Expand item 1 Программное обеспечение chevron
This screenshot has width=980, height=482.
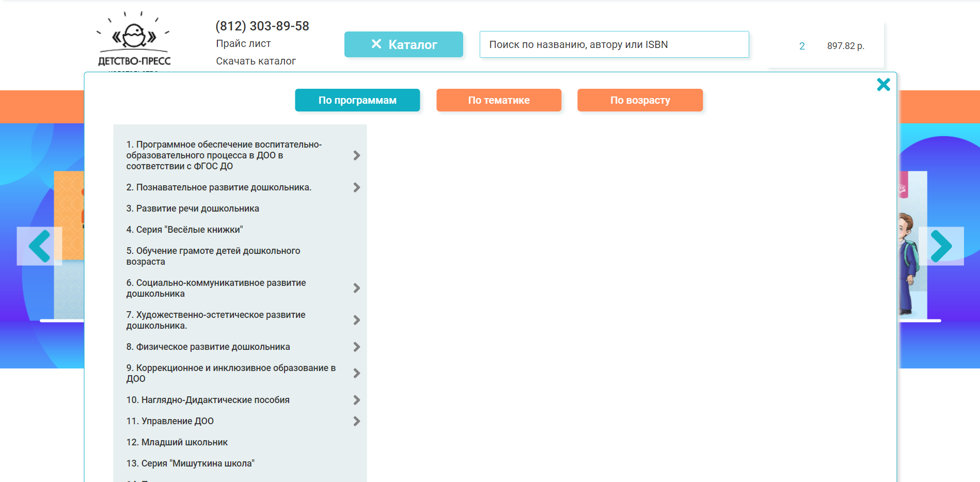[357, 155]
